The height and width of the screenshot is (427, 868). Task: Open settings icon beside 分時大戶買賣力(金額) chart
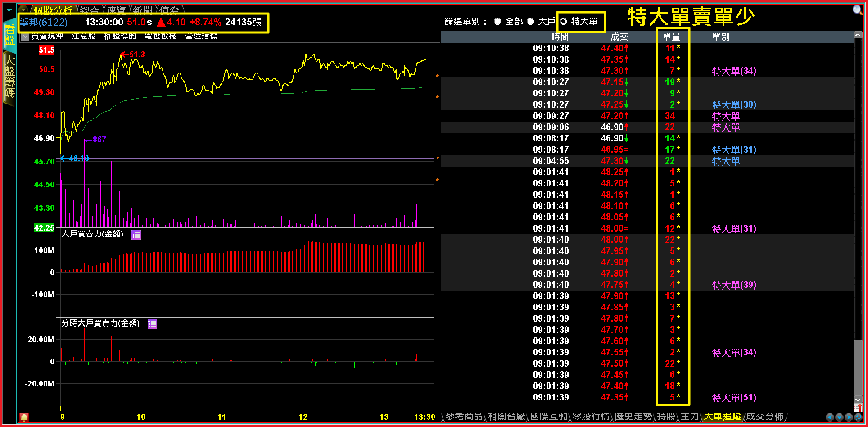click(152, 324)
